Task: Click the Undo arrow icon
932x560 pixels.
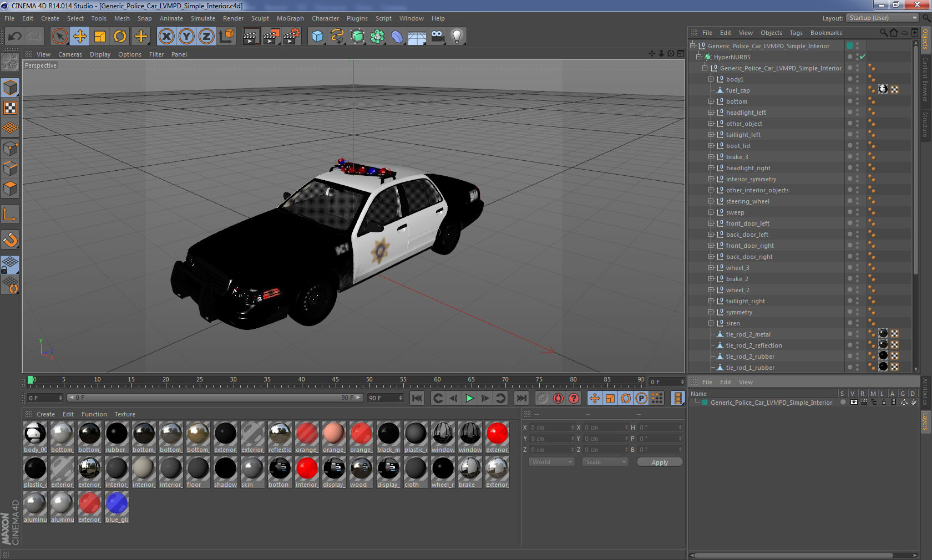Action: click(x=15, y=37)
